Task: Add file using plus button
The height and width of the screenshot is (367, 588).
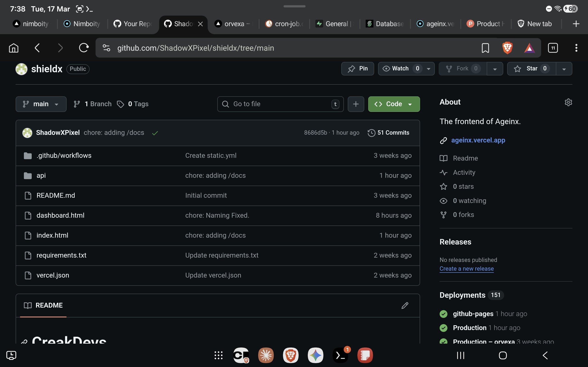Action: [356, 104]
